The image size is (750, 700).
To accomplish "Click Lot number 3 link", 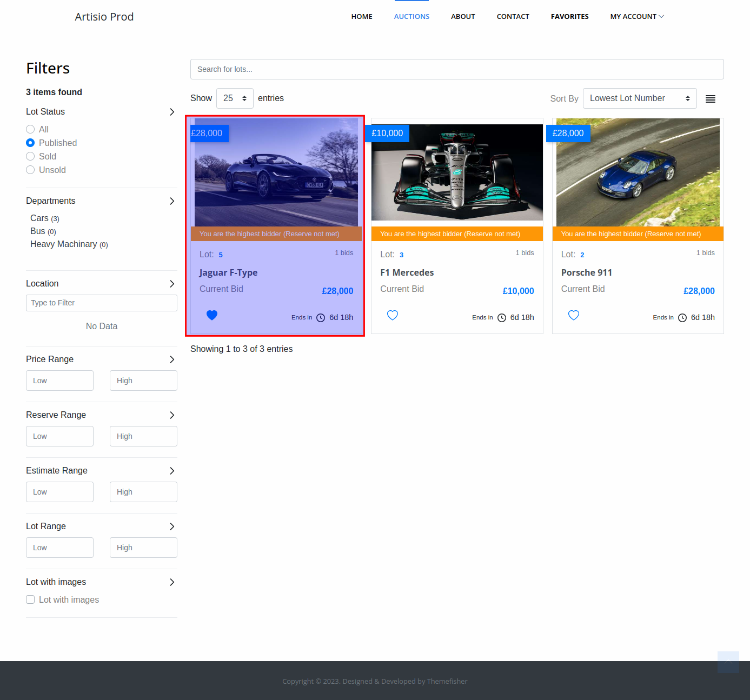I will [401, 255].
